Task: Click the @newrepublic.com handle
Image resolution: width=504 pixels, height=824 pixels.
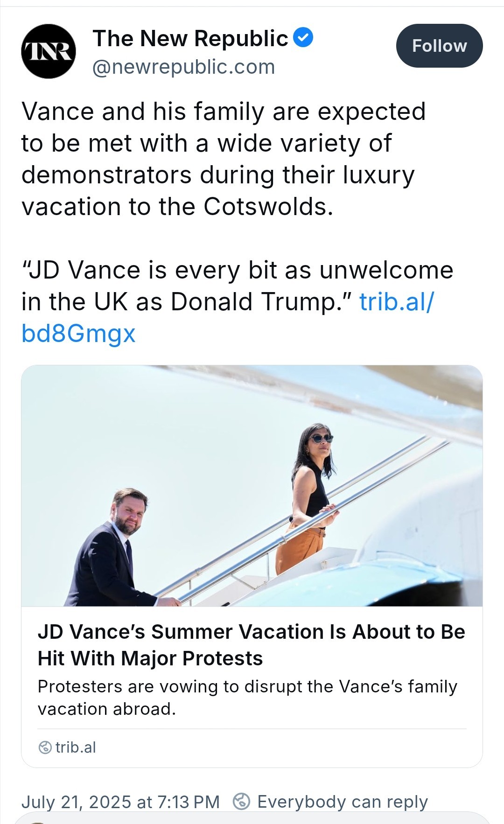Action: click(183, 67)
